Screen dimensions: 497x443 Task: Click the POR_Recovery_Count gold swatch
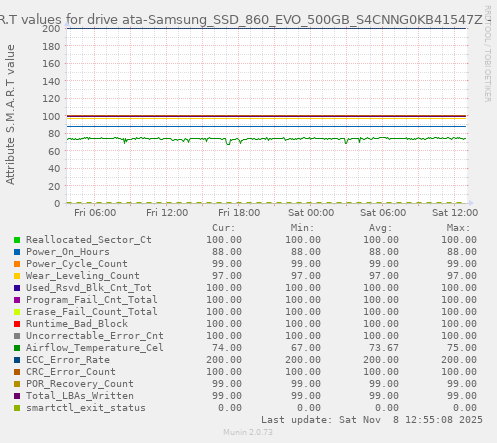tap(17, 384)
